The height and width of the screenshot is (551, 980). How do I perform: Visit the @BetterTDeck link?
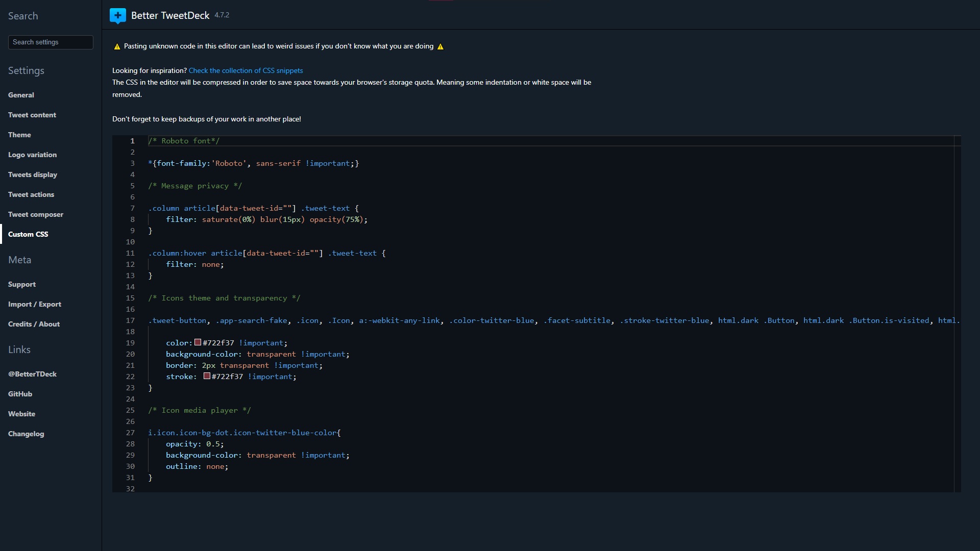coord(32,374)
